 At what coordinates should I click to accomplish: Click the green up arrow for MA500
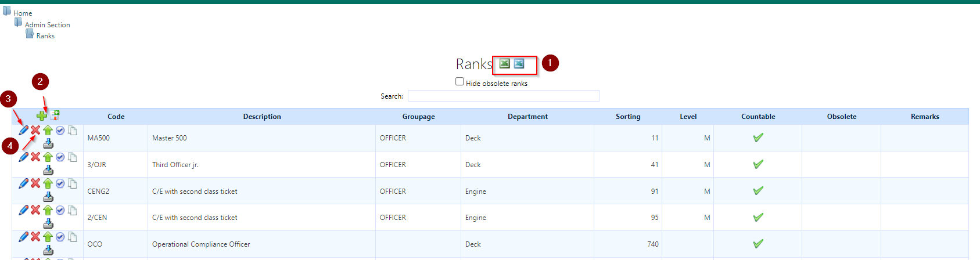pyautogui.click(x=48, y=131)
